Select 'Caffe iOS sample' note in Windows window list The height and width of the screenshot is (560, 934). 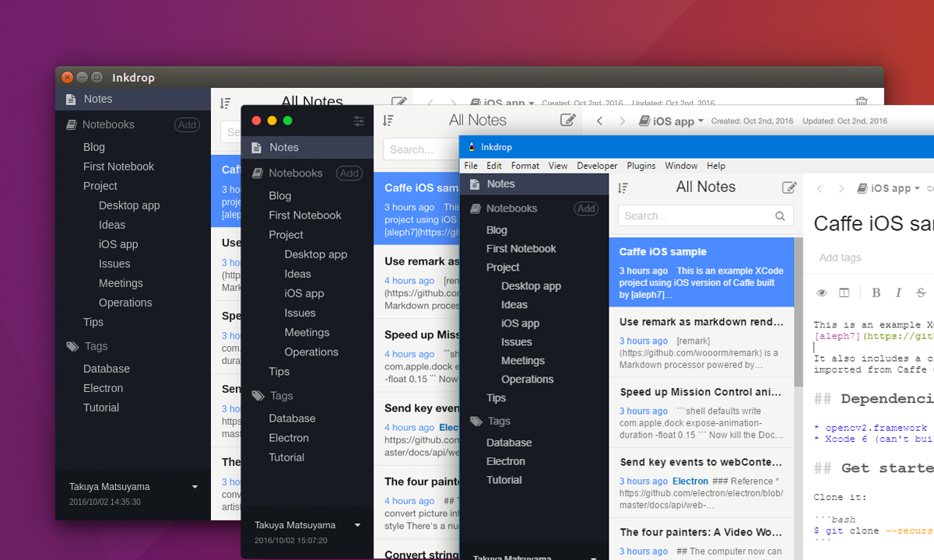701,272
